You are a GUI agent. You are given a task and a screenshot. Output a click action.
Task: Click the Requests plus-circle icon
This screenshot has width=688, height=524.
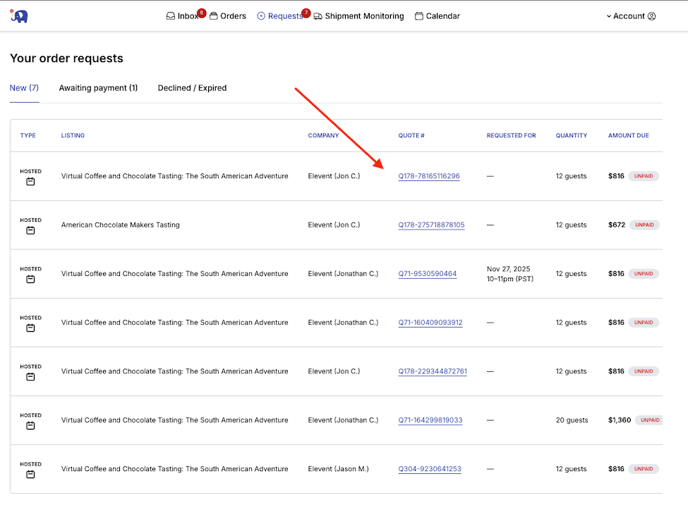(x=261, y=16)
